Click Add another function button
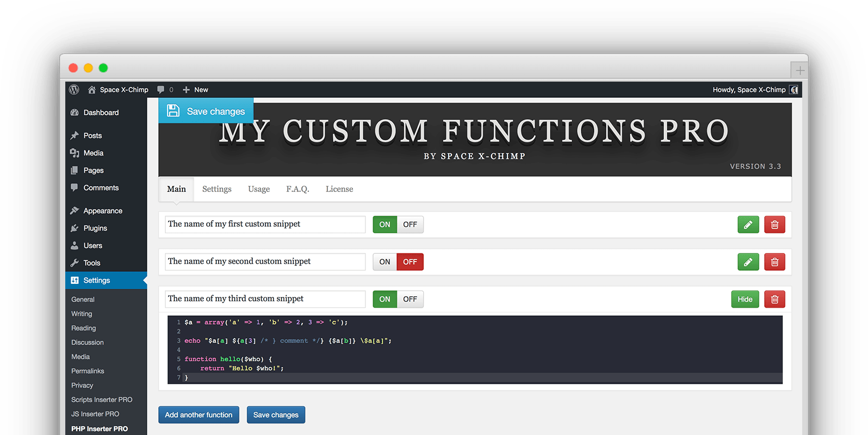Screen dimensions: 868x435 point(199,415)
